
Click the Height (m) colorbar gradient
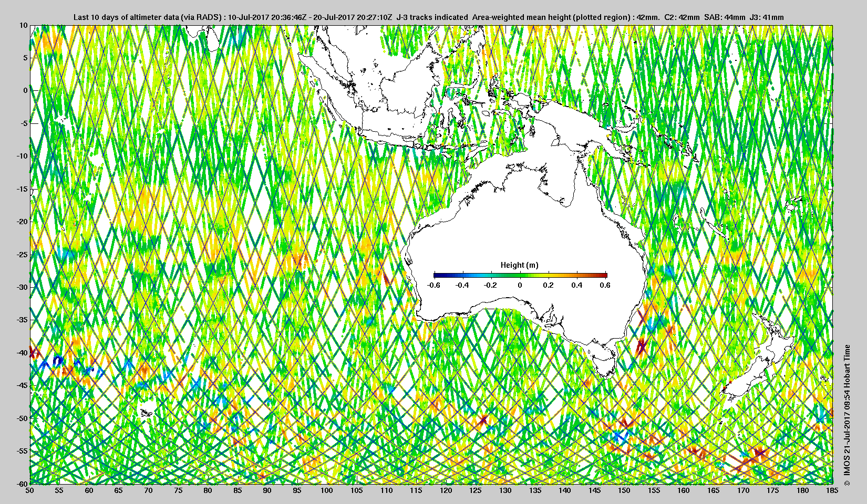520,275
